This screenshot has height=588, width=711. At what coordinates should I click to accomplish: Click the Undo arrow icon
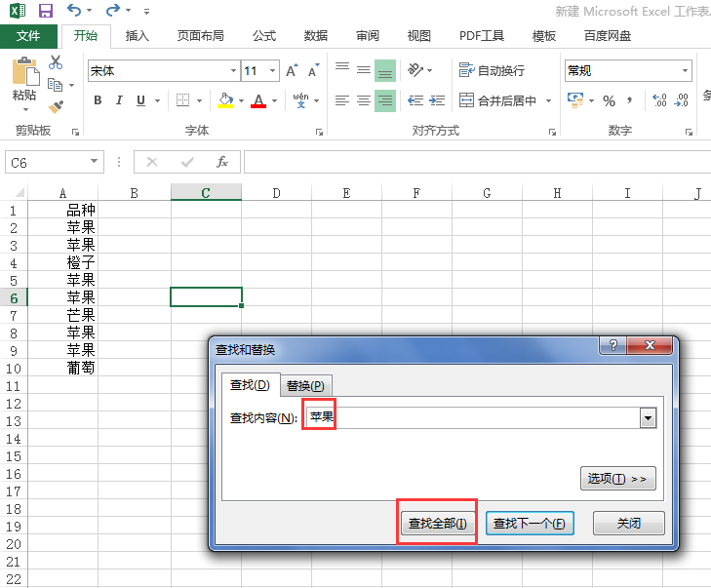(x=74, y=10)
